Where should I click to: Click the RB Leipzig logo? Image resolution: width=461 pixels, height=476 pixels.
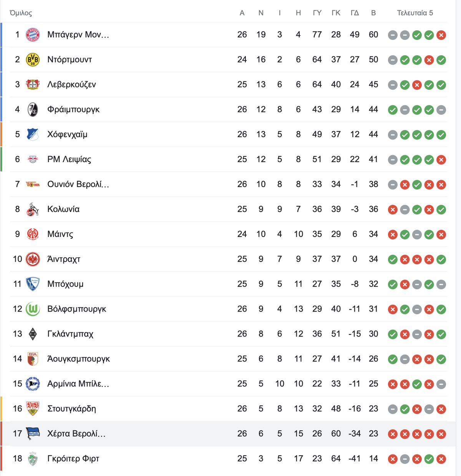[x=33, y=159]
